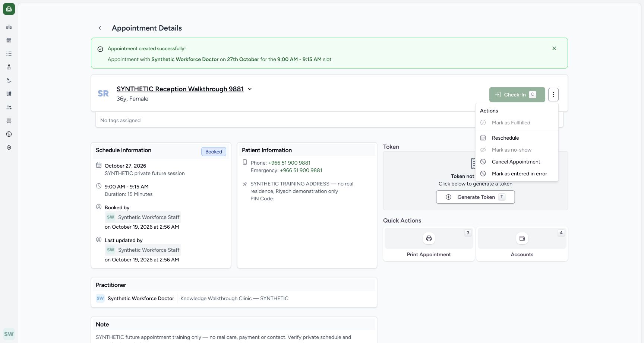Select Mark as no-show menu entry

(x=517, y=150)
